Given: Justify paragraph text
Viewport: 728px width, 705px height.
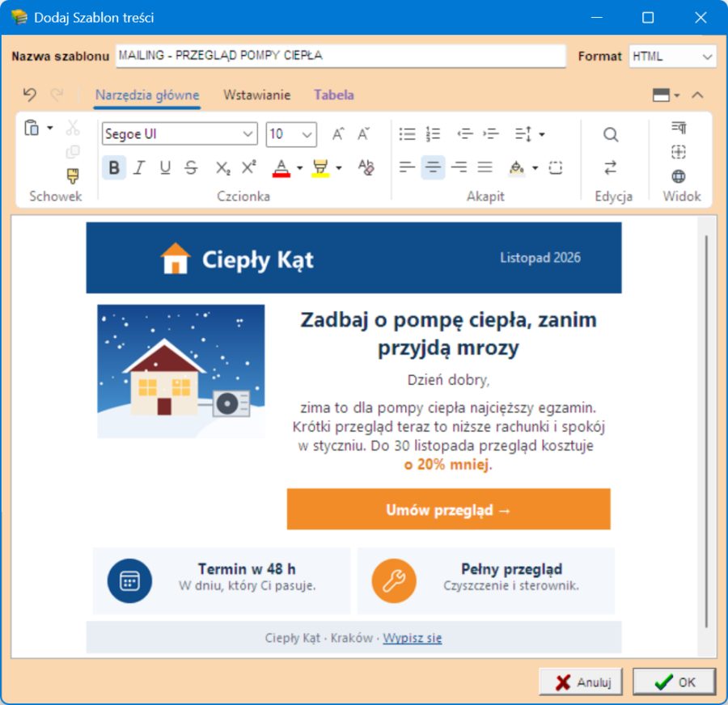Looking at the screenshot, I should 485,167.
